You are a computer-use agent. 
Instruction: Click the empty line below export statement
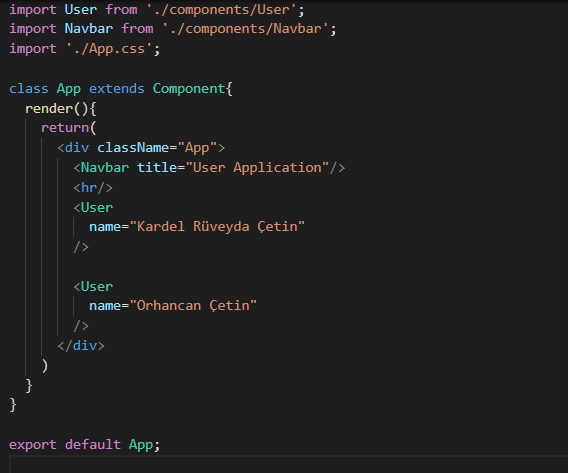tap(289, 464)
